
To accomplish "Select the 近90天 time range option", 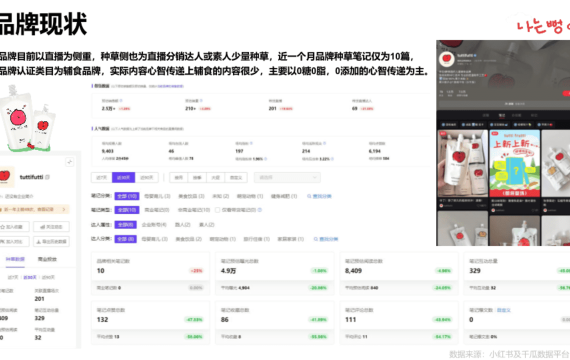I will pos(146,177).
